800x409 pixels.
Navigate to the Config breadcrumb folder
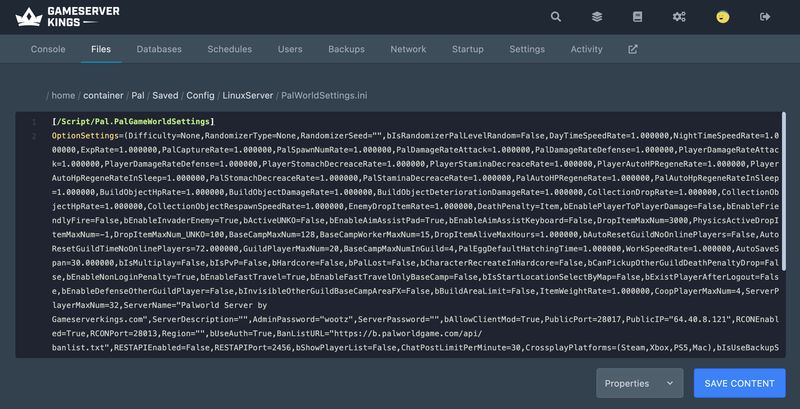201,95
